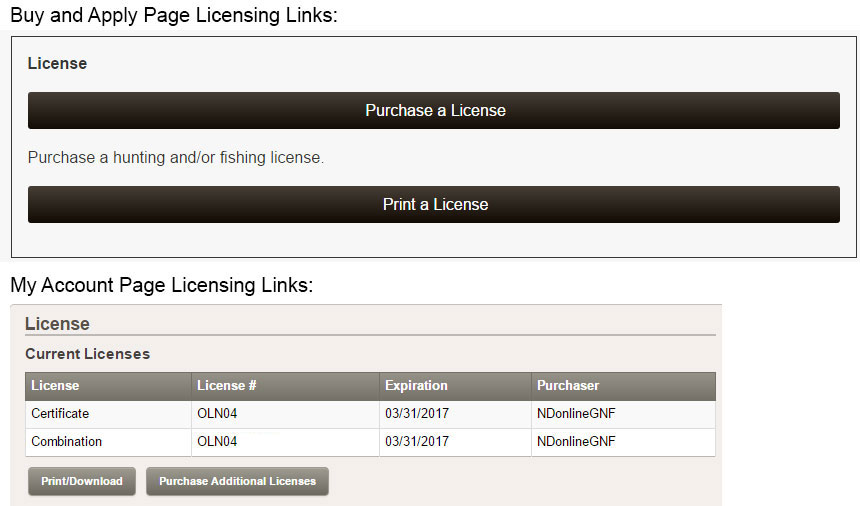This screenshot has height=506, width=860.
Task: Select the Certificate license row
Action: [370, 414]
